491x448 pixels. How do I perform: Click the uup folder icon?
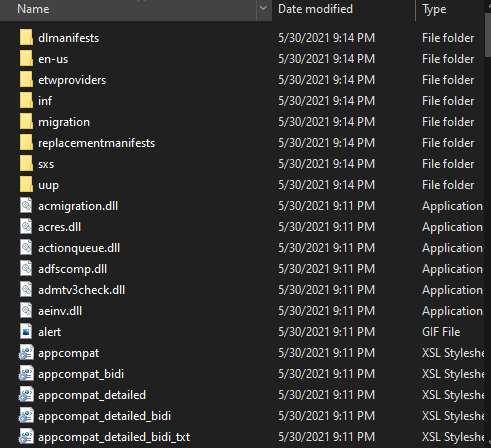coord(26,184)
